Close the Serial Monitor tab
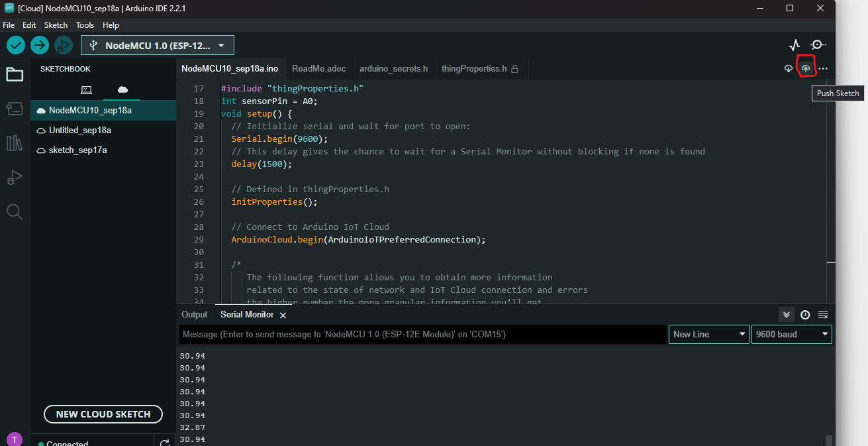This screenshot has width=868, height=446. [283, 315]
